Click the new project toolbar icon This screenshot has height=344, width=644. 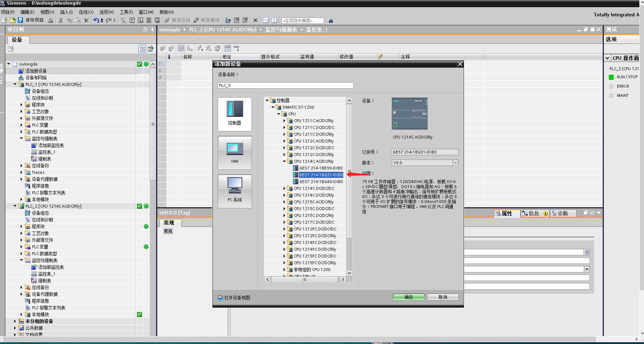[x=5, y=20]
